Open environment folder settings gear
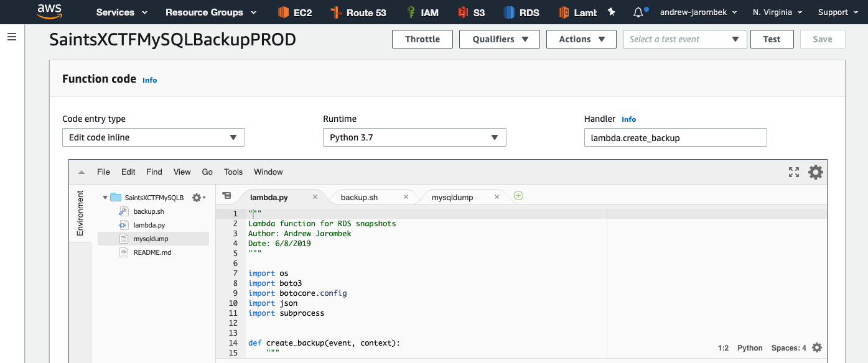 (198, 198)
